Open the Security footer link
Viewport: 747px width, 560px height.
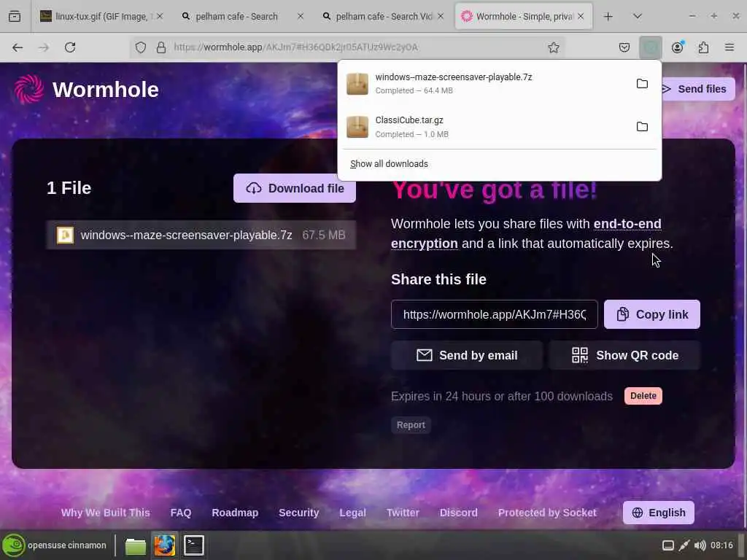(x=298, y=513)
